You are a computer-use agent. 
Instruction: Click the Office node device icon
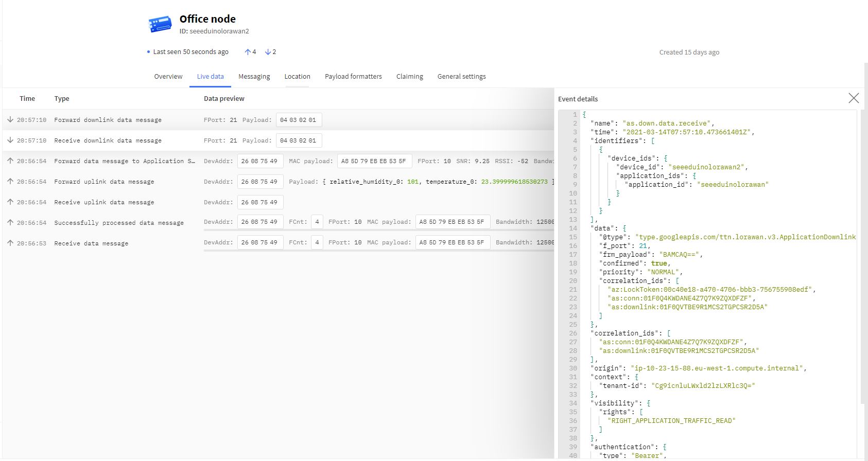point(160,24)
